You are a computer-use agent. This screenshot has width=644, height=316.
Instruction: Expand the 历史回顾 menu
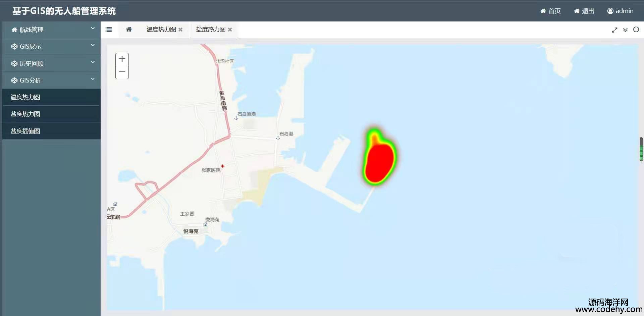(51, 63)
